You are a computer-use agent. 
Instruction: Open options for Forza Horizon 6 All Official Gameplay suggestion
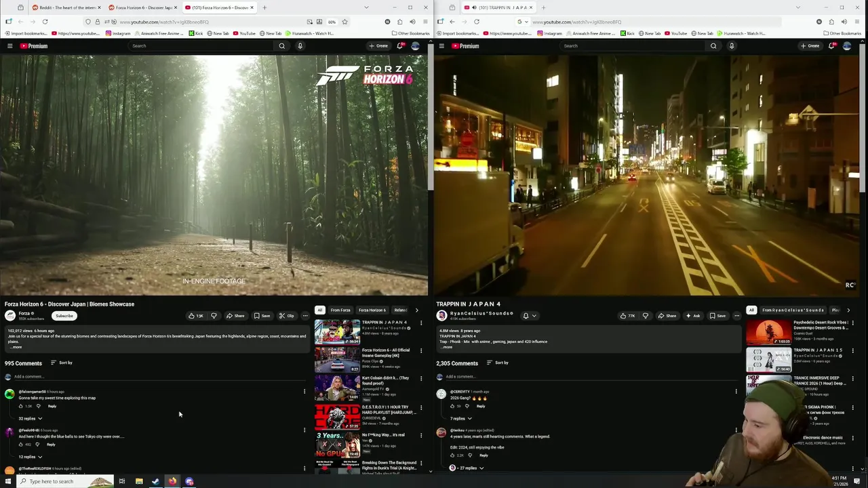421,351
